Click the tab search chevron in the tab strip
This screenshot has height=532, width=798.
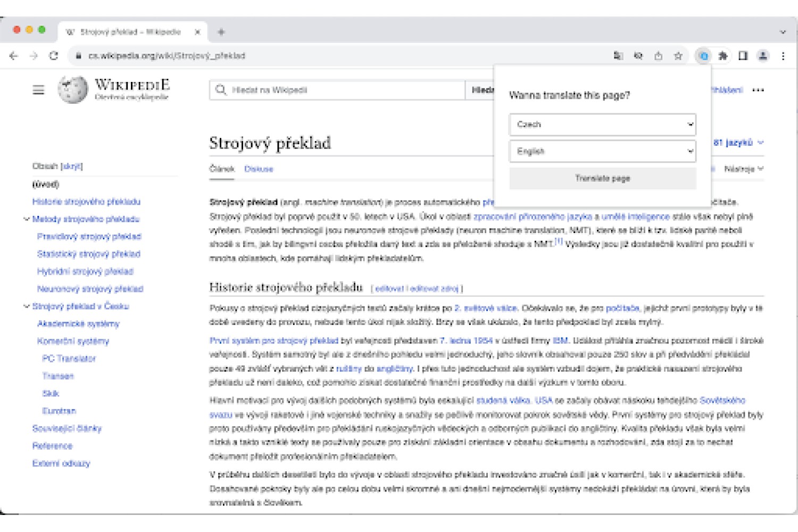coord(783,32)
